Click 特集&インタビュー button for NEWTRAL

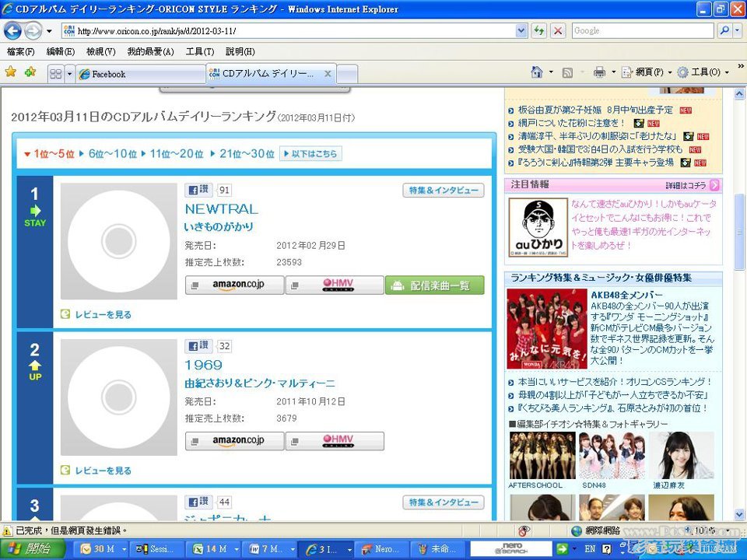[443, 191]
